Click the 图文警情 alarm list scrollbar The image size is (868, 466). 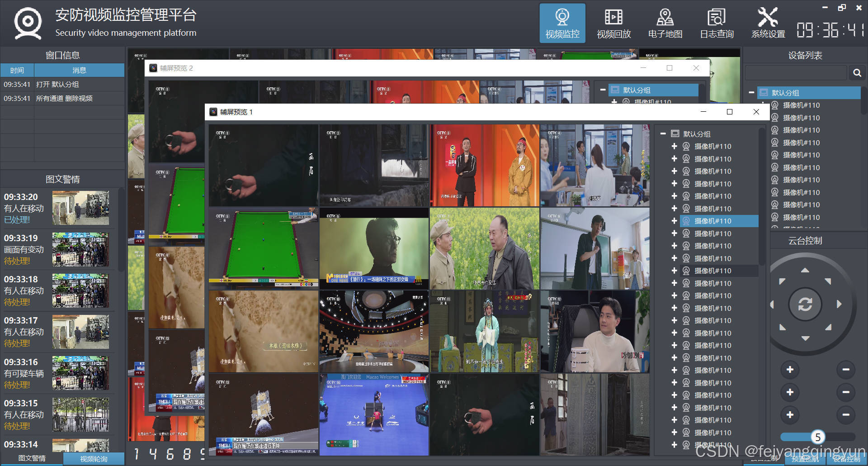tap(121, 231)
